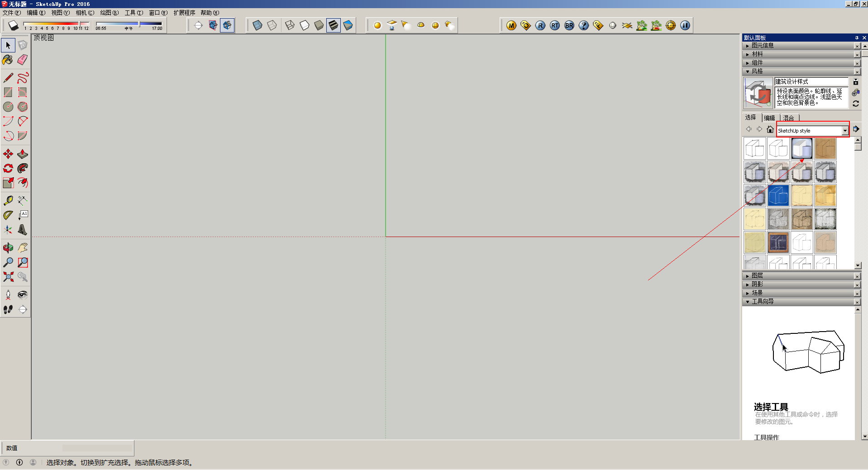Select the blue blueprint style thumbnail
This screenshot has width=868, height=470.
coord(778,196)
